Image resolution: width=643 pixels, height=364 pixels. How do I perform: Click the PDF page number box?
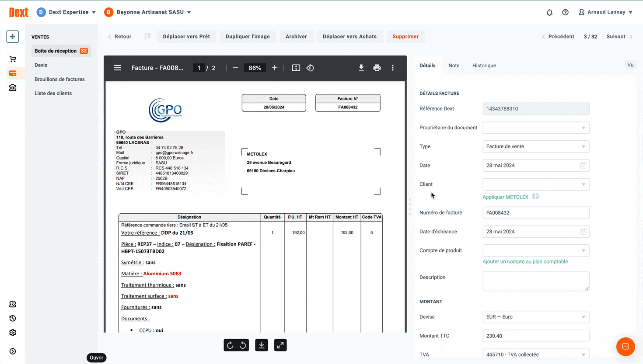pyautogui.click(x=199, y=68)
